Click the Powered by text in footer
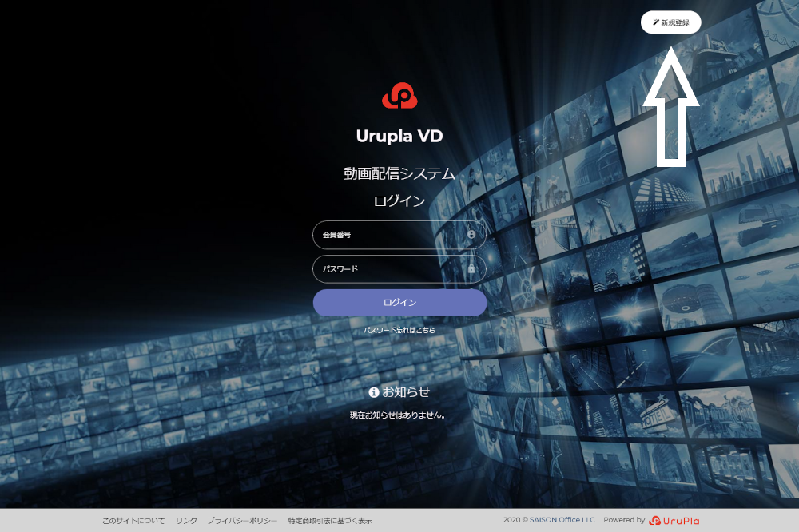The height and width of the screenshot is (532, 799). click(624, 520)
